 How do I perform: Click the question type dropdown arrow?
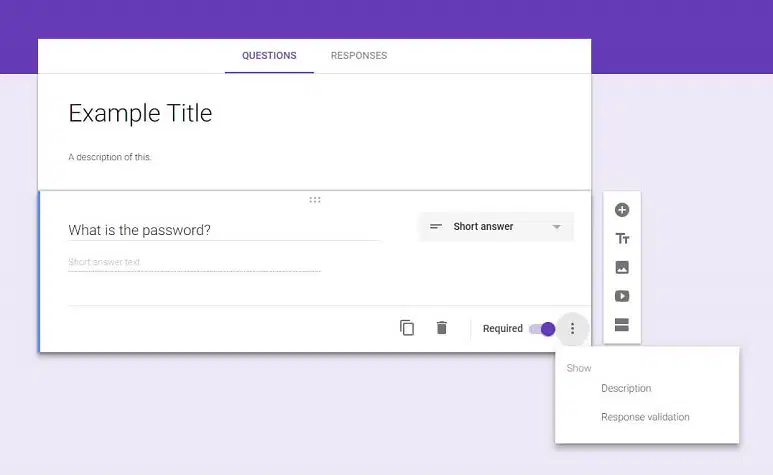(557, 227)
